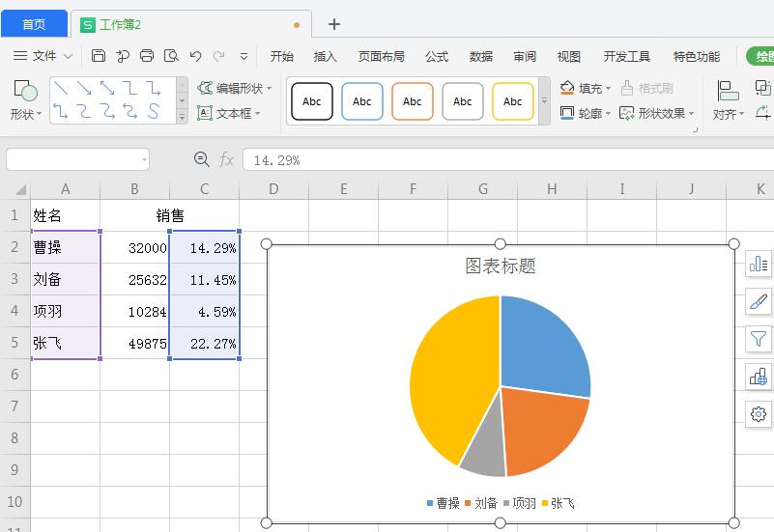
Task: Expand the shapes gallery more arrow
Action: 183,117
